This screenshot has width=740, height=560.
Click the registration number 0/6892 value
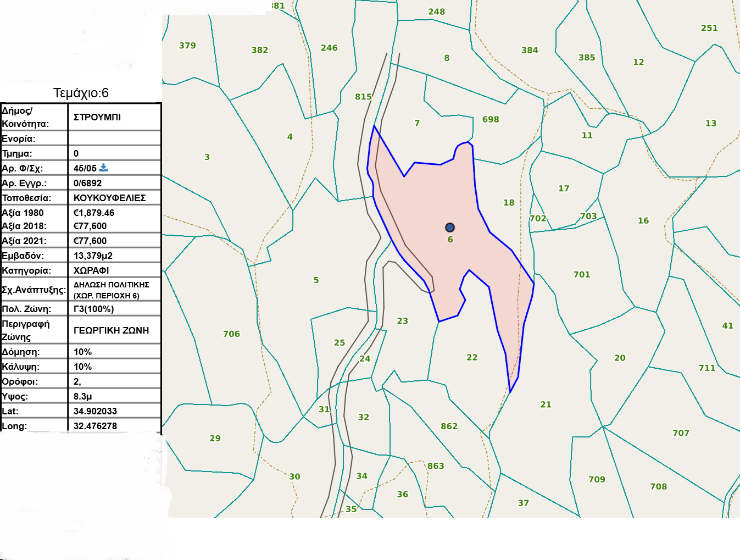point(87,183)
